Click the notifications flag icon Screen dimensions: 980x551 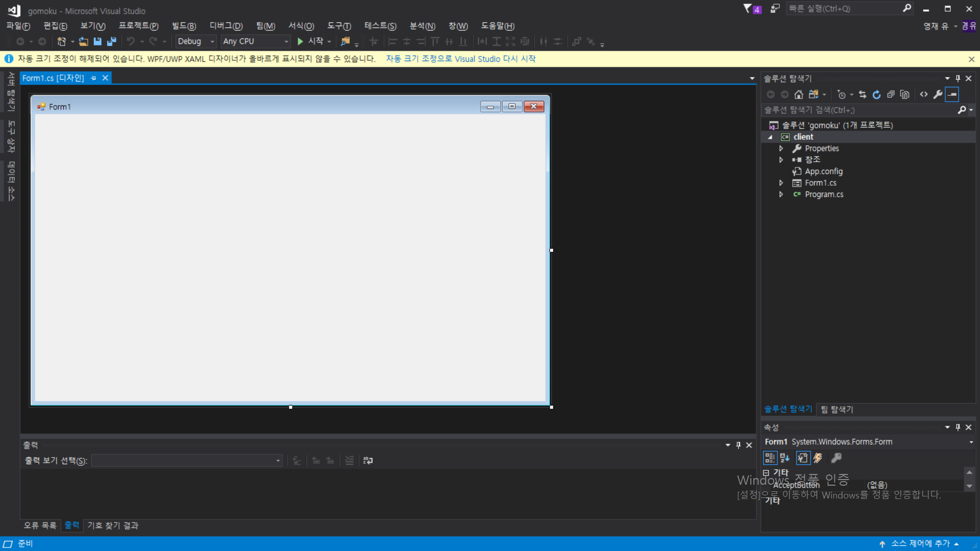coord(748,9)
